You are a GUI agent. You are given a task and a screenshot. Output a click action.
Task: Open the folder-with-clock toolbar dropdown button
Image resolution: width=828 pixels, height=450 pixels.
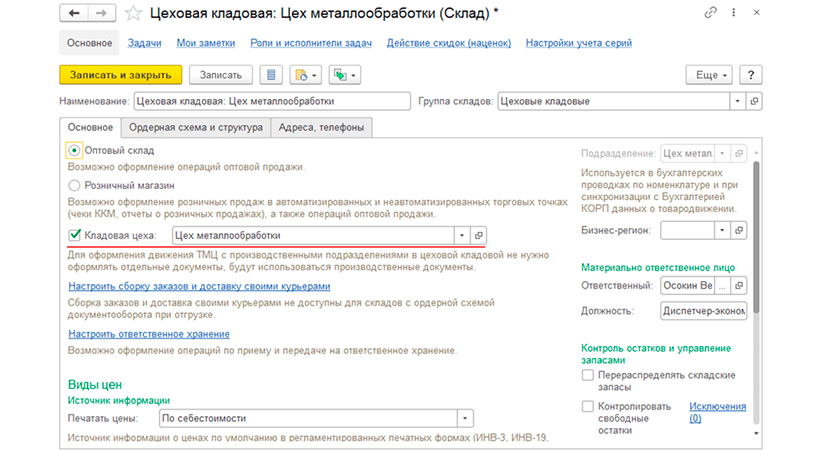tap(305, 75)
